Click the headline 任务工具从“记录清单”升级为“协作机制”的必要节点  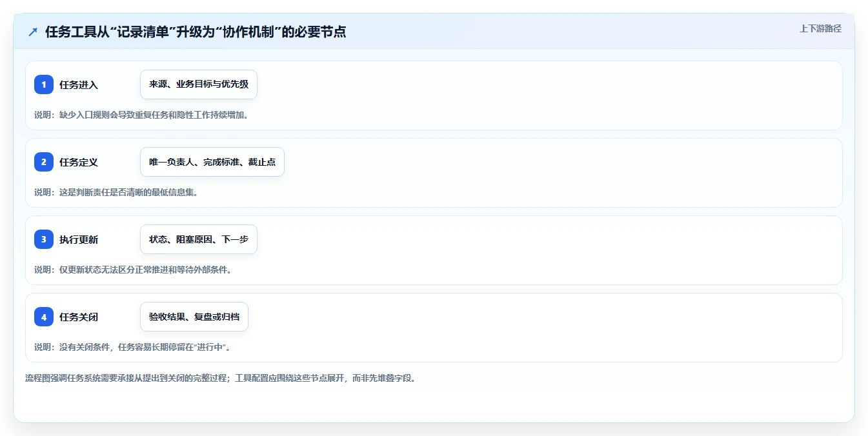196,32
